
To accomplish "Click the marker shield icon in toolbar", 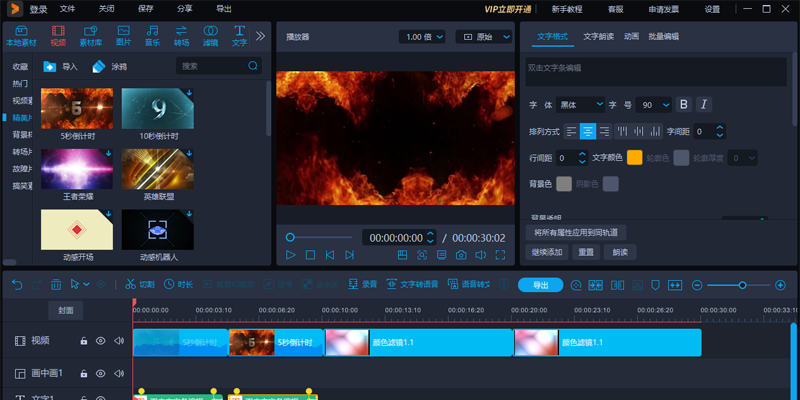I will click(x=656, y=285).
